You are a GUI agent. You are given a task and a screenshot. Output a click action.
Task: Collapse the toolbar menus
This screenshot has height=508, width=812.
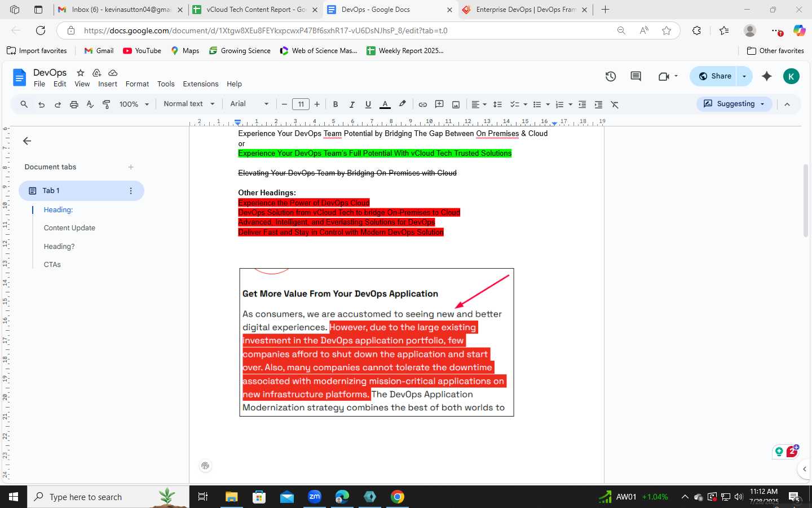pyautogui.click(x=787, y=104)
